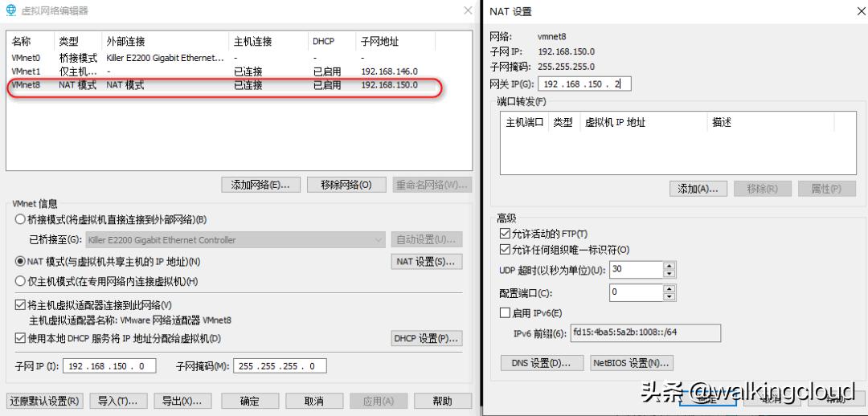Click 主机端口 column header in port forwarding

coord(525,122)
